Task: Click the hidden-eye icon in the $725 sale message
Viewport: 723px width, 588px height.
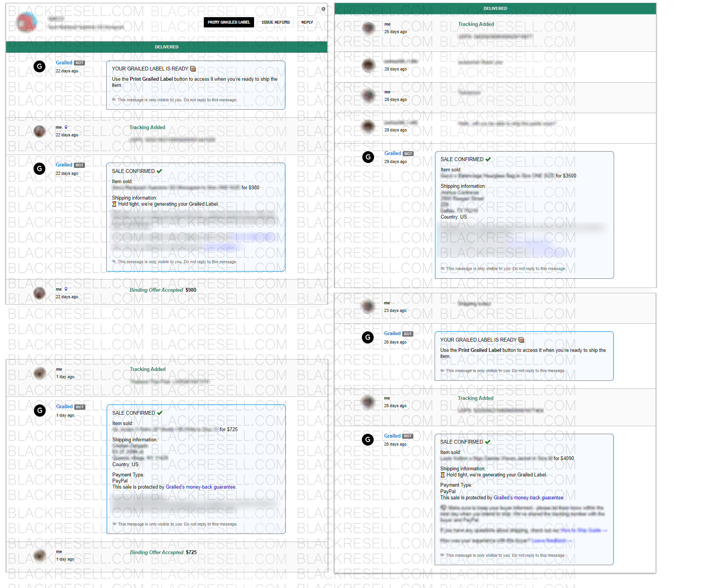Action: [x=114, y=524]
